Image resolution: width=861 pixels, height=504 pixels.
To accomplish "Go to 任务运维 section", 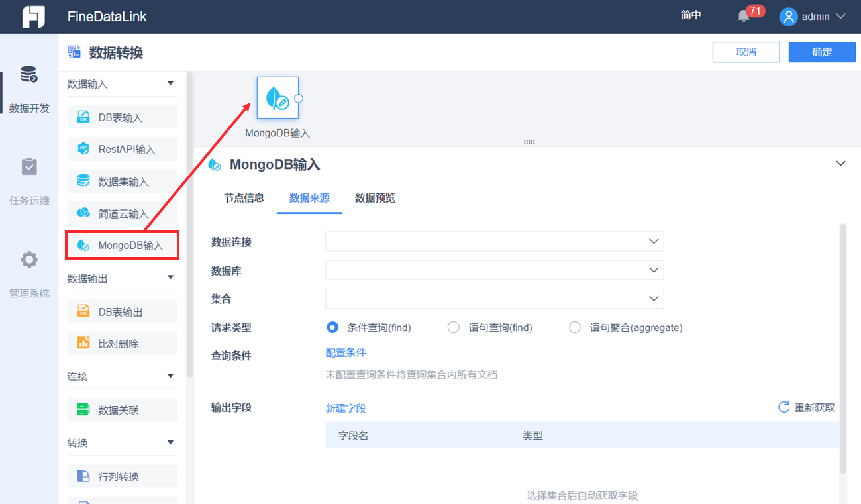I will click(29, 201).
